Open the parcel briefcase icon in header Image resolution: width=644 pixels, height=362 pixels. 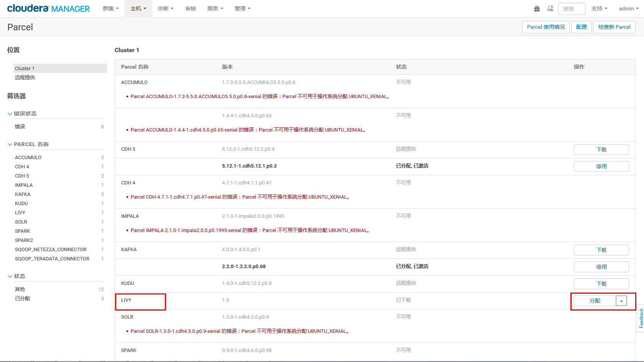(x=537, y=8)
